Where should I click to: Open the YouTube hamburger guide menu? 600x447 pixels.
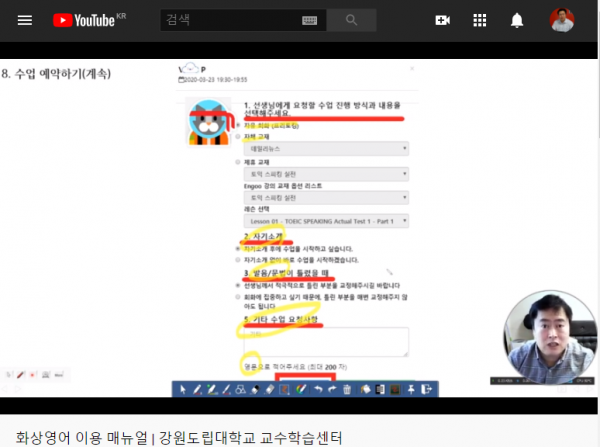point(25,20)
